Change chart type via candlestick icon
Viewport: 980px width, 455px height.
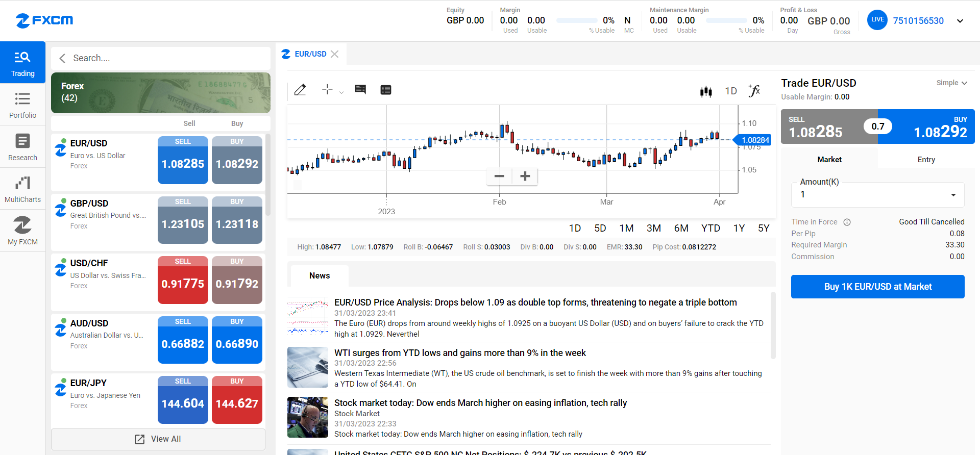[706, 91]
